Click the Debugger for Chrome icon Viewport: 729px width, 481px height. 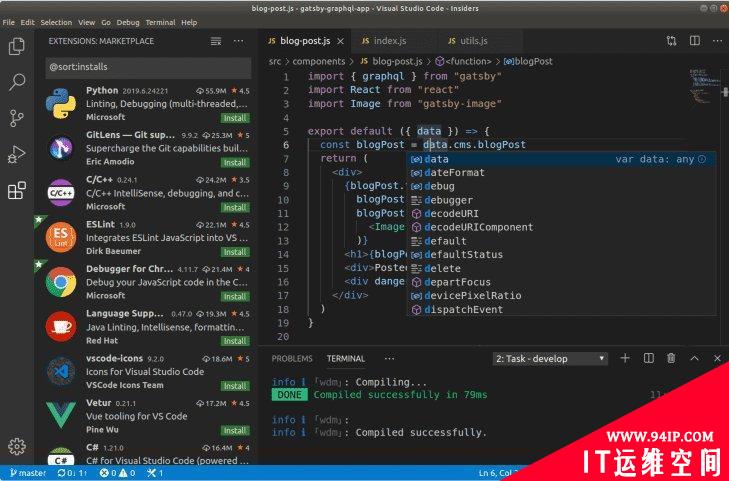click(61, 282)
